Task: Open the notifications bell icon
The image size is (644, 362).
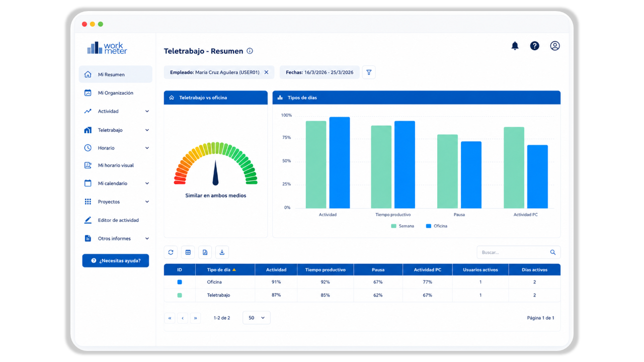Action: (x=515, y=46)
